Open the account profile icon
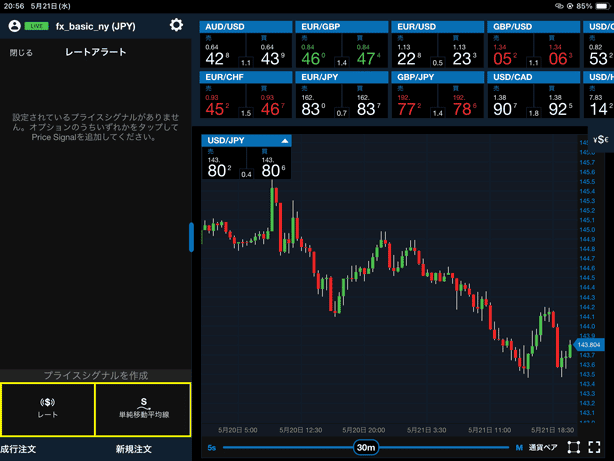This screenshot has height=461, width=614. point(14,26)
